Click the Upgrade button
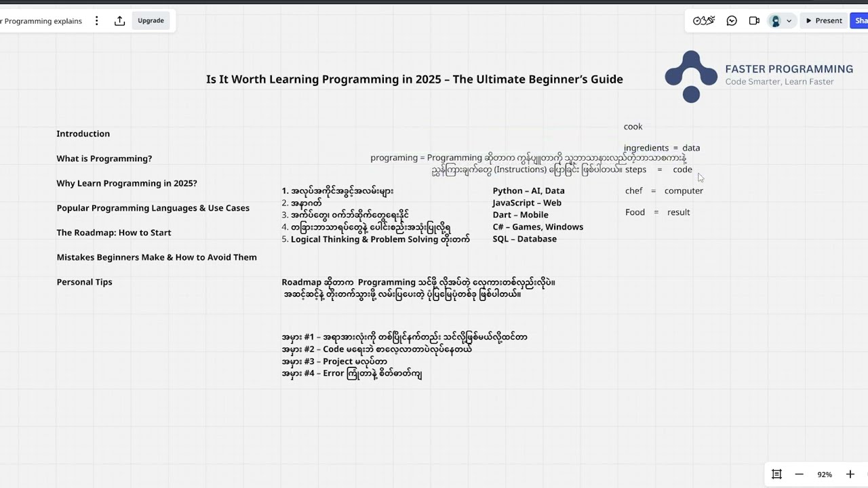The image size is (868, 488). tap(151, 21)
